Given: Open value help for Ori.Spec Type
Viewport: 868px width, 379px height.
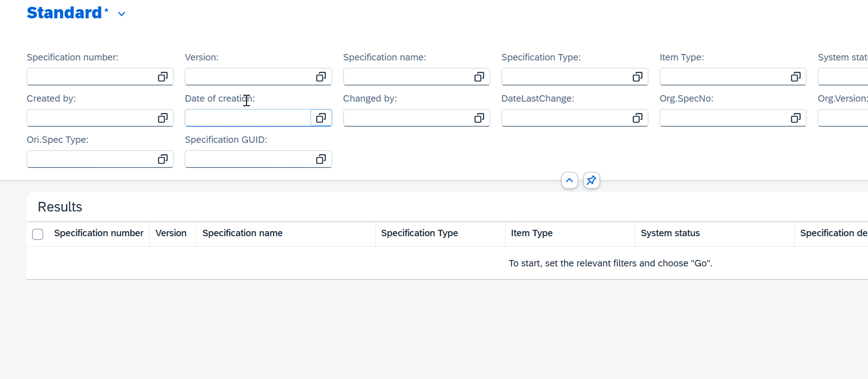Looking at the screenshot, I should point(163,159).
